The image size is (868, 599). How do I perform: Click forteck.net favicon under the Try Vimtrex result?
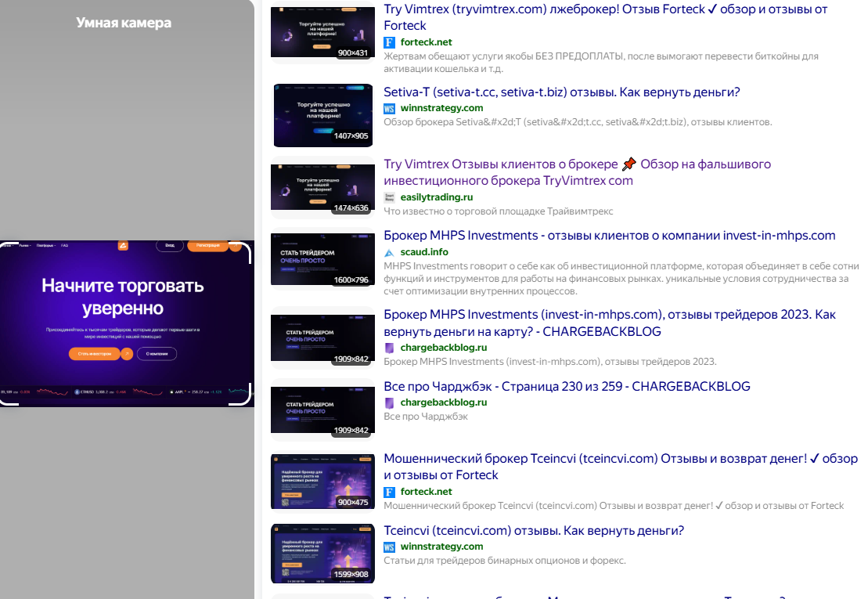pyautogui.click(x=390, y=42)
